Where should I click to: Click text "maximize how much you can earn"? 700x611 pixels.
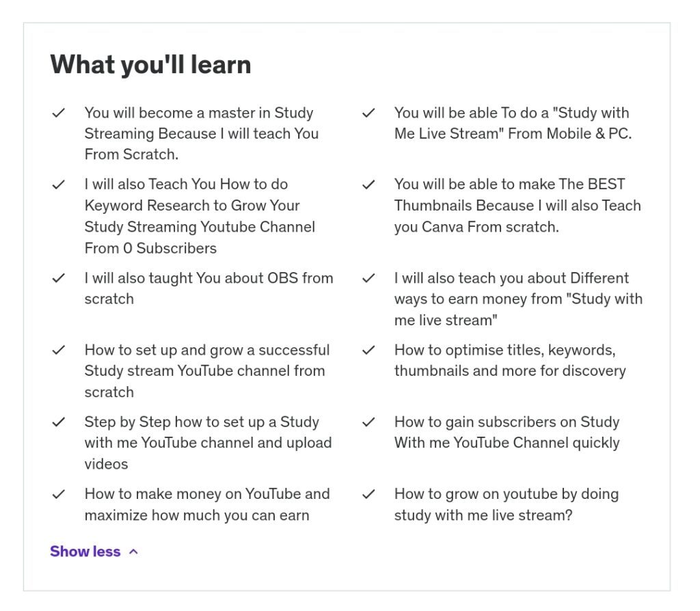[x=197, y=515]
